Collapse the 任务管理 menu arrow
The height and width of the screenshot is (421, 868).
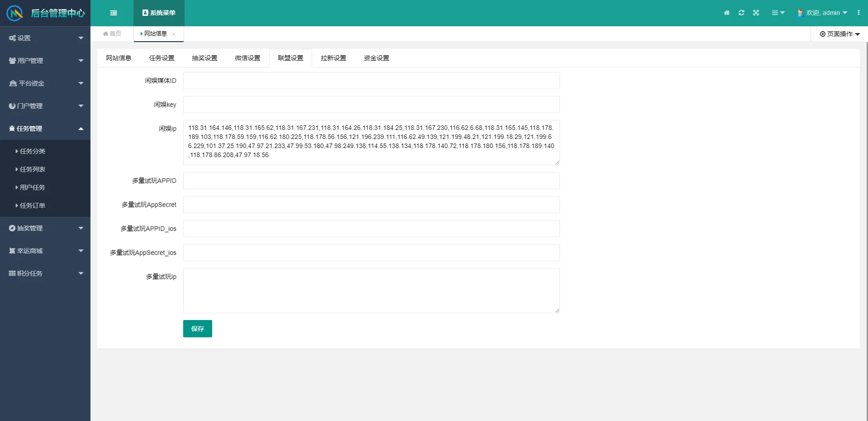[81, 129]
